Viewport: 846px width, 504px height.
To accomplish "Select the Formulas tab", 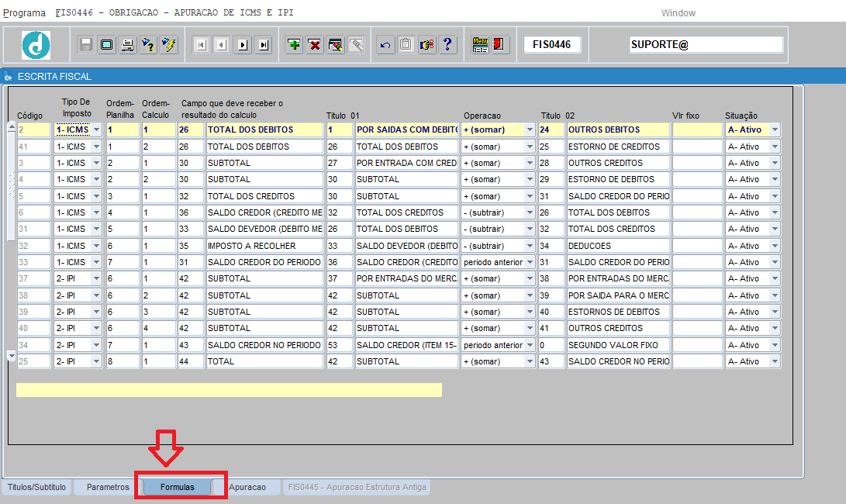I will click(x=177, y=487).
